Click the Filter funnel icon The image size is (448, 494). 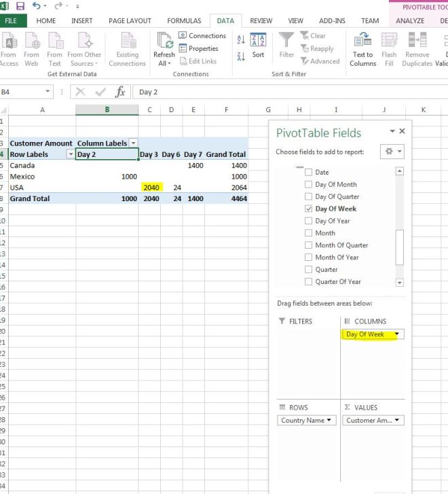287,42
